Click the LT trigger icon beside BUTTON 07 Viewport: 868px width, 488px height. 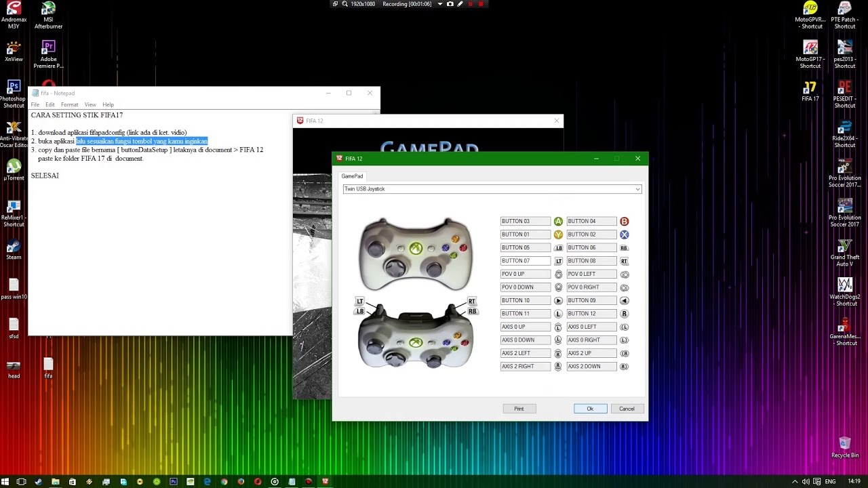(x=558, y=261)
